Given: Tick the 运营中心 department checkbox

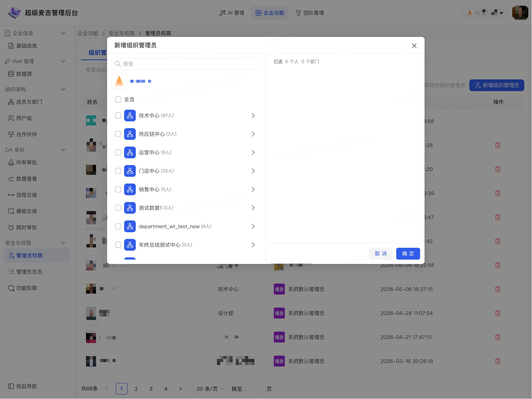Looking at the screenshot, I should [x=118, y=153].
